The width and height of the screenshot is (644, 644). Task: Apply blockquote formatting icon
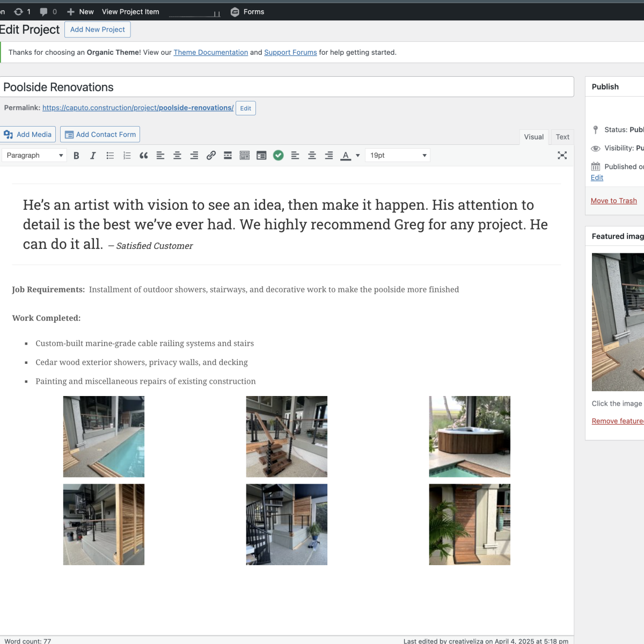click(143, 156)
